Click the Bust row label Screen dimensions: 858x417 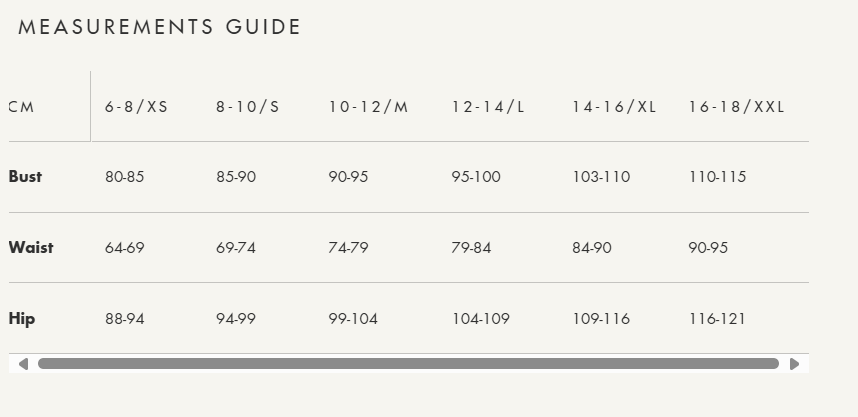pos(25,177)
